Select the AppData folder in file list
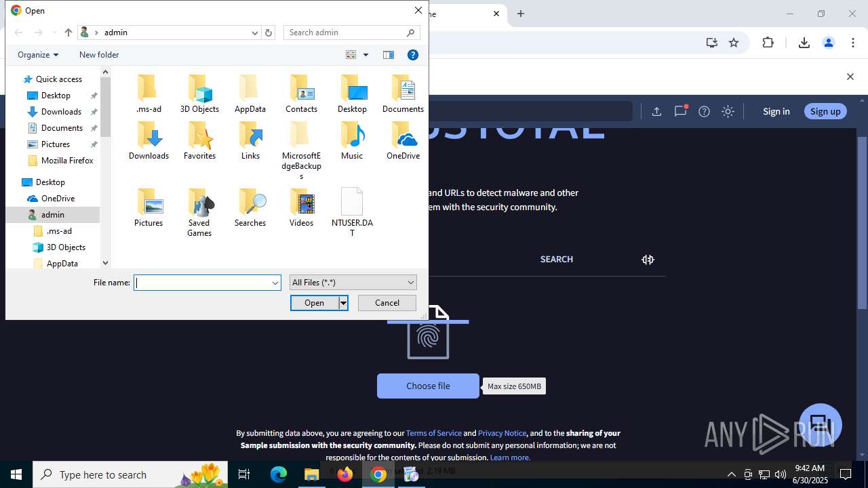The height and width of the screenshot is (488, 868). 250,94
